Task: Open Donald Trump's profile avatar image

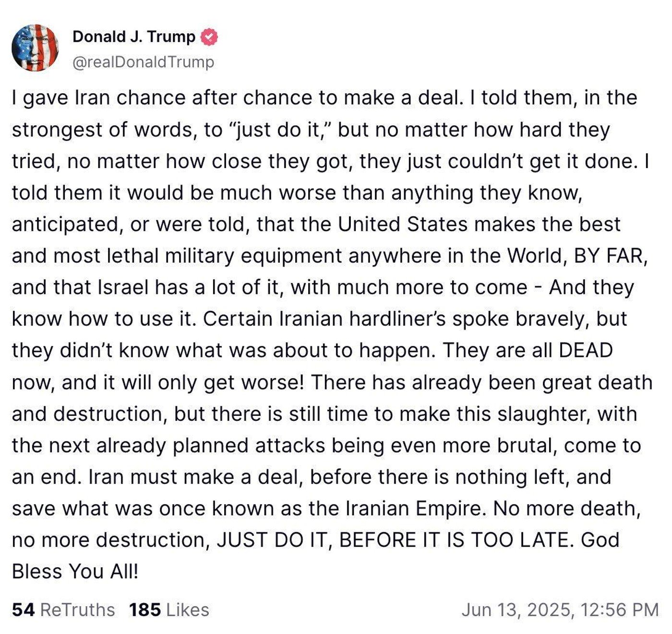Action: click(36, 46)
